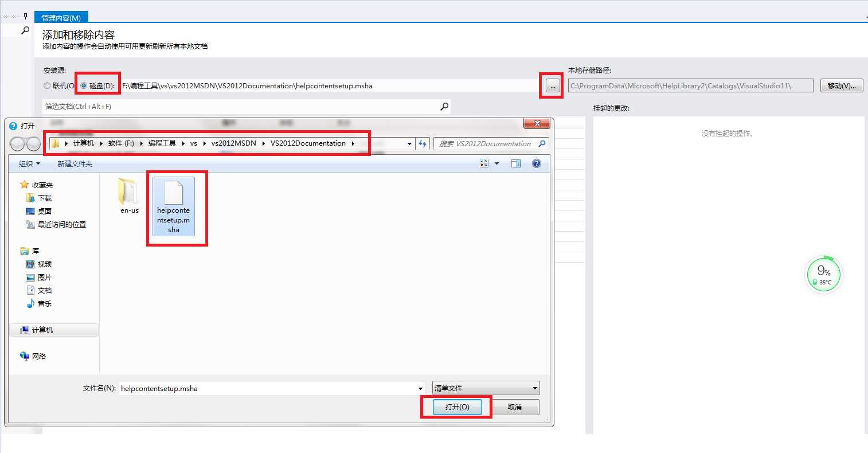Viewport: 868px width, 453px height.
Task: Click the 取消 button
Action: (x=515, y=407)
